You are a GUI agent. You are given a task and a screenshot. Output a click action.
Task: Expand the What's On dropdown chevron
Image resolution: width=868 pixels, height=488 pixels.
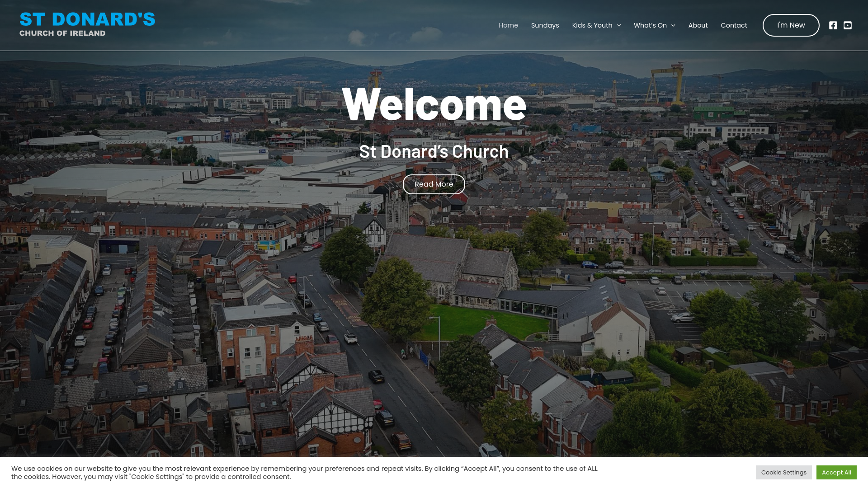click(673, 25)
